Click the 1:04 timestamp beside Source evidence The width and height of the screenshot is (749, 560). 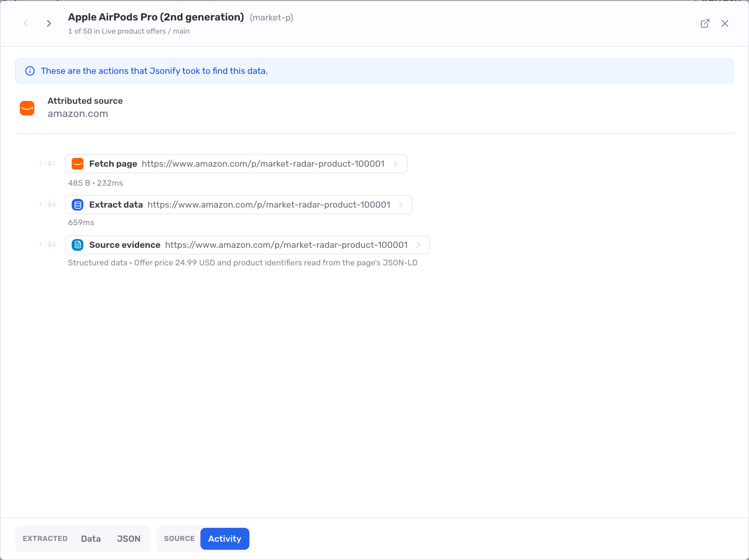point(47,245)
